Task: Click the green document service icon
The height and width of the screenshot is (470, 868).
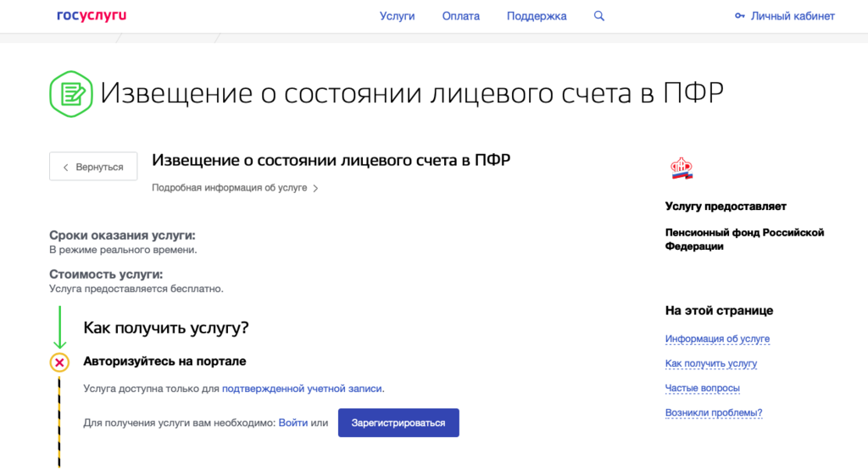Action: coord(70,93)
